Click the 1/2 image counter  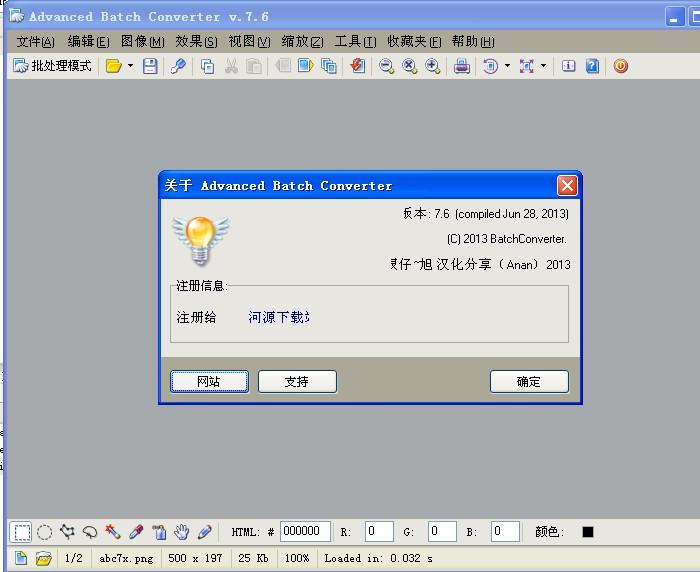[x=74, y=558]
